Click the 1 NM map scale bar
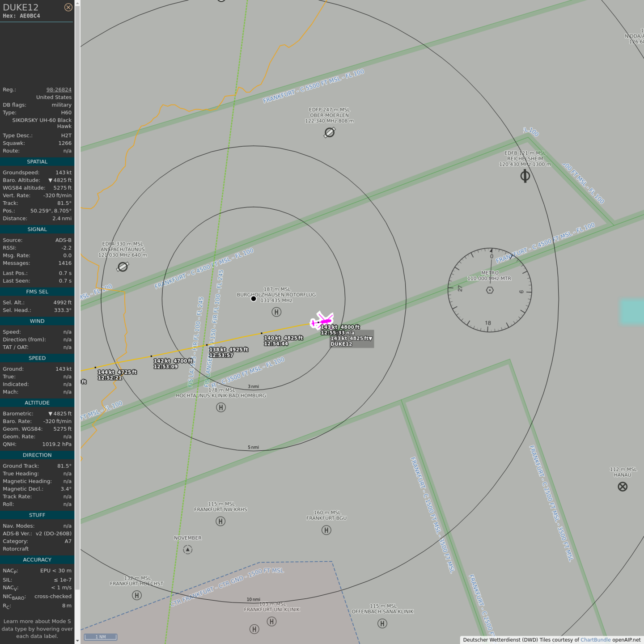This screenshot has width=644, height=644. 101,637
